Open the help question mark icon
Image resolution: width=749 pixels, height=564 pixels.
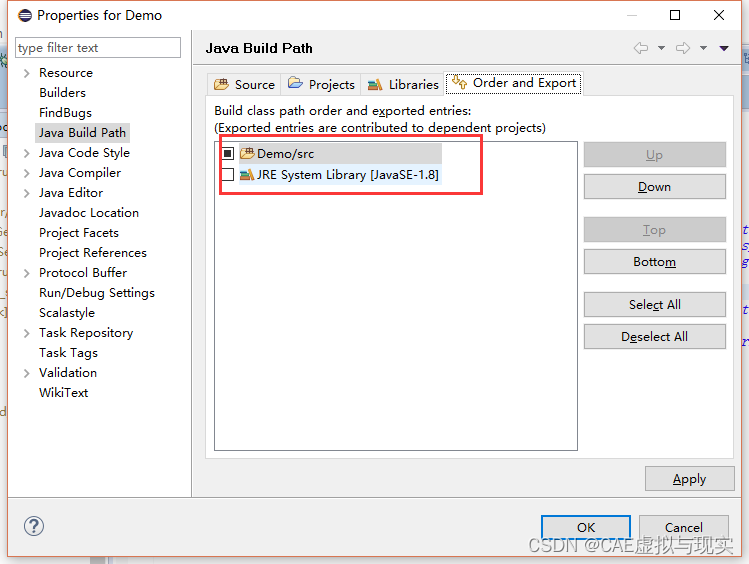click(x=34, y=526)
